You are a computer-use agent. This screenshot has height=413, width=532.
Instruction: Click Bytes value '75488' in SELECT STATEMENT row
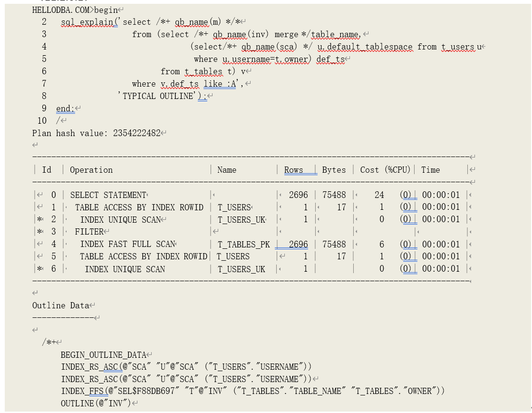(x=334, y=195)
